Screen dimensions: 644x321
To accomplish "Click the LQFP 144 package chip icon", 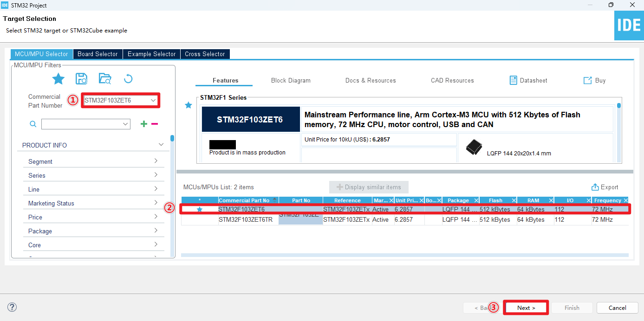I will click(474, 148).
